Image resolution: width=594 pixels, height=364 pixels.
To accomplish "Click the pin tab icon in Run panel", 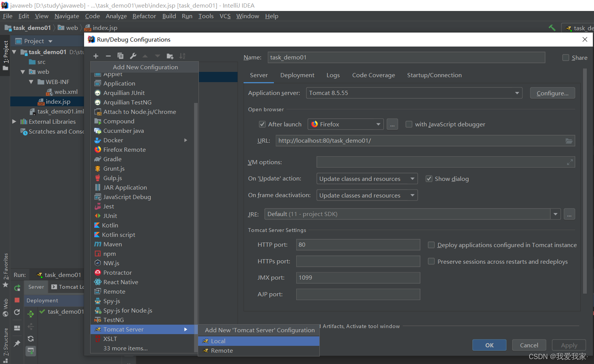I will [17, 343].
